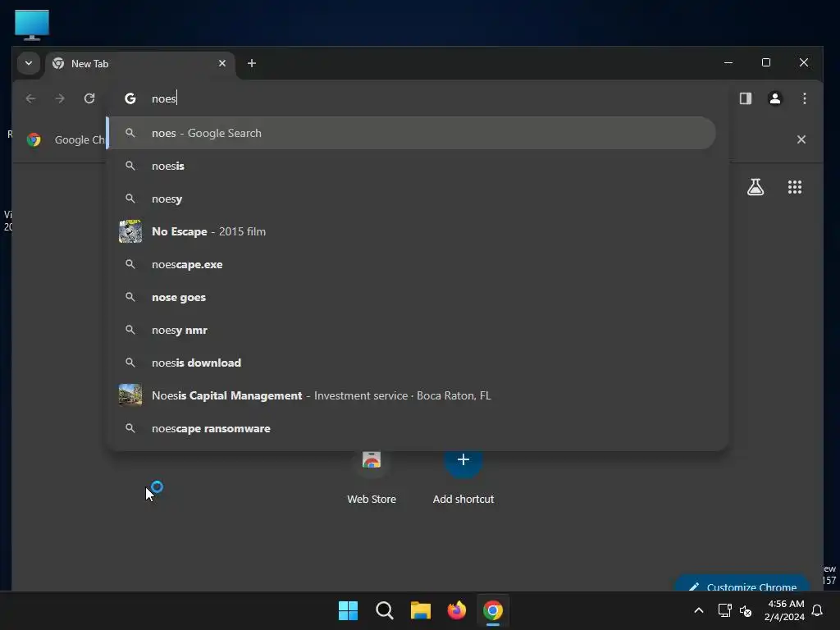This screenshot has height=630, width=840.
Task: Open a new tab with plus button
Action: (251, 63)
